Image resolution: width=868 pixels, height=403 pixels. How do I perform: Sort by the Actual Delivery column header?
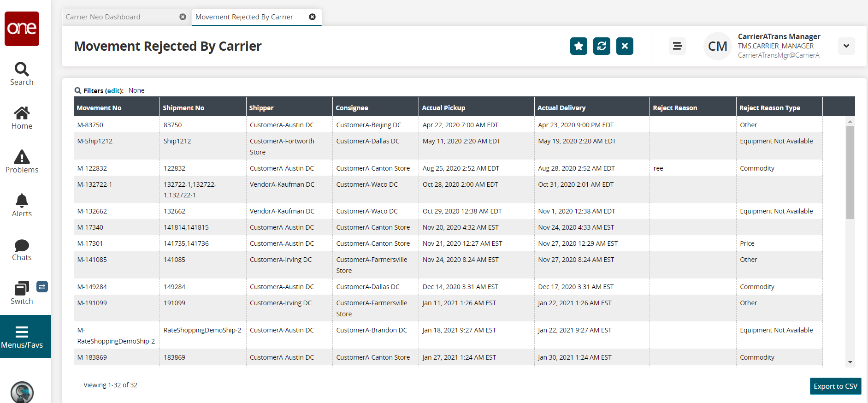coord(592,107)
